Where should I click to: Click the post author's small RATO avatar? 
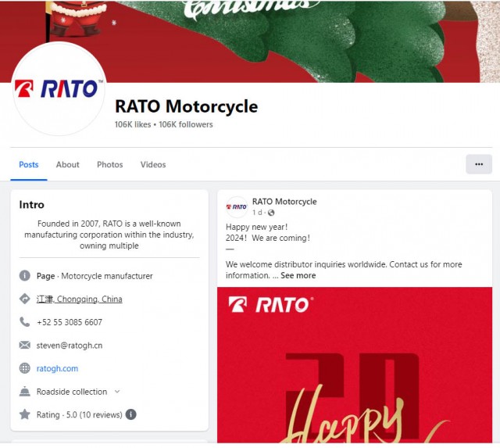point(237,206)
